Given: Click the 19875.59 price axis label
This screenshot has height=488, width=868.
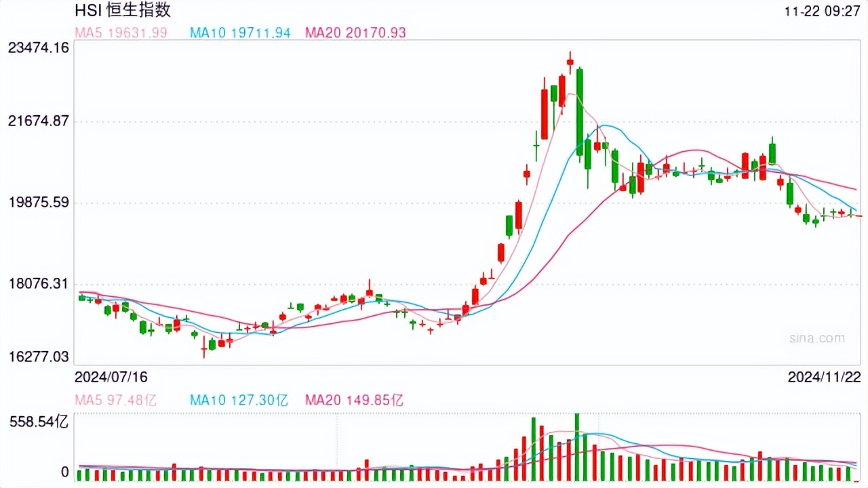Looking at the screenshot, I should tap(38, 203).
